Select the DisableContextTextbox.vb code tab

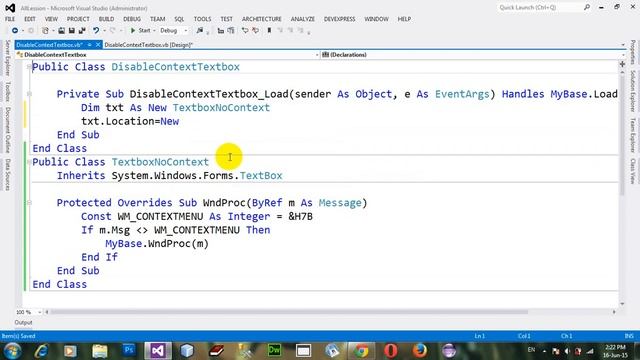click(x=50, y=45)
